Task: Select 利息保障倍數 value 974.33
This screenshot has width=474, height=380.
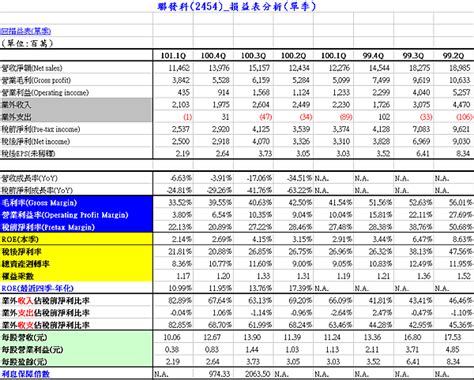Action: pyautogui.click(x=219, y=374)
